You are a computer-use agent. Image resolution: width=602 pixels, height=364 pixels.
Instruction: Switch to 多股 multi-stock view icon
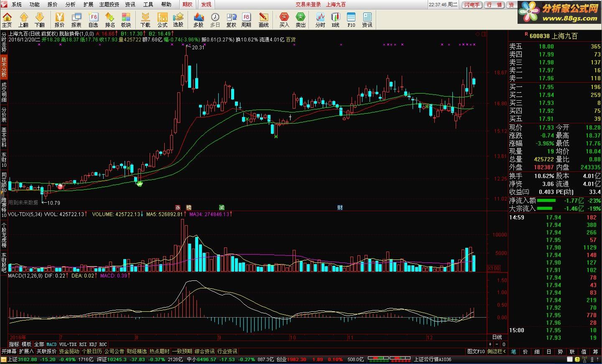(x=199, y=20)
